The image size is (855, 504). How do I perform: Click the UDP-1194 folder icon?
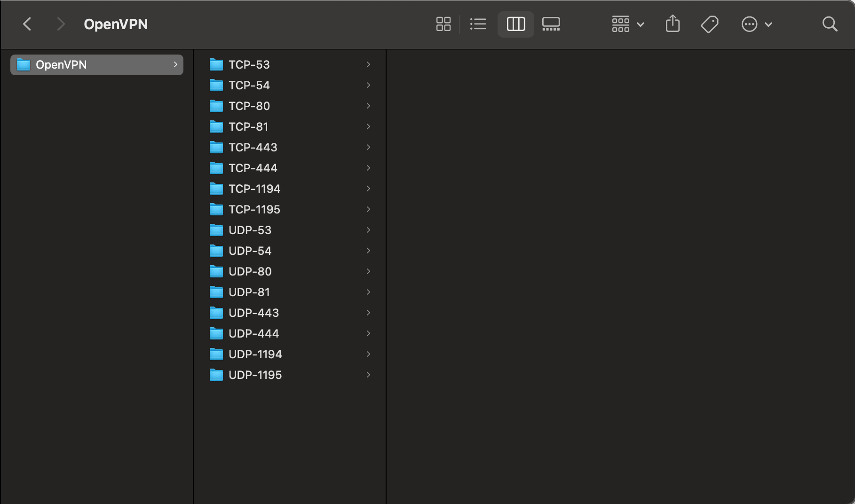(216, 354)
